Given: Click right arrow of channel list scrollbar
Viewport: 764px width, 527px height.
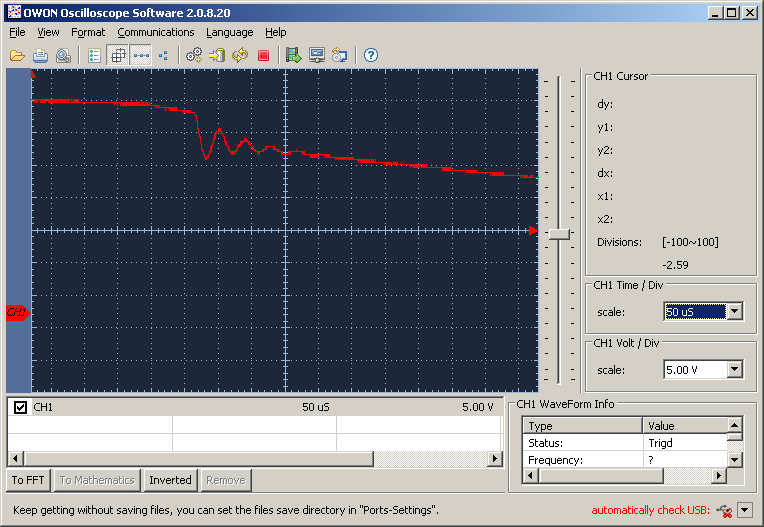Looking at the screenshot, I should tap(495, 458).
